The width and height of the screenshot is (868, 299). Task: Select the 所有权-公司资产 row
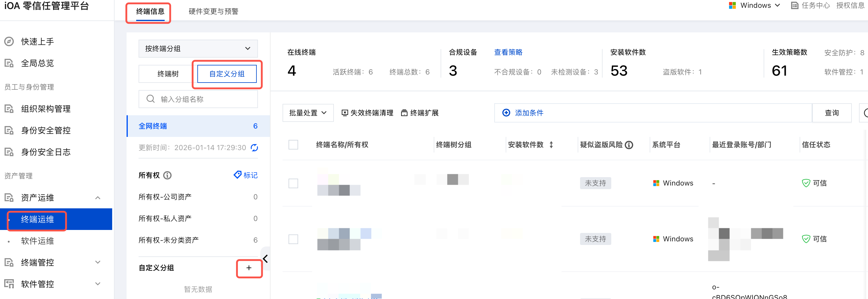pyautogui.click(x=198, y=197)
